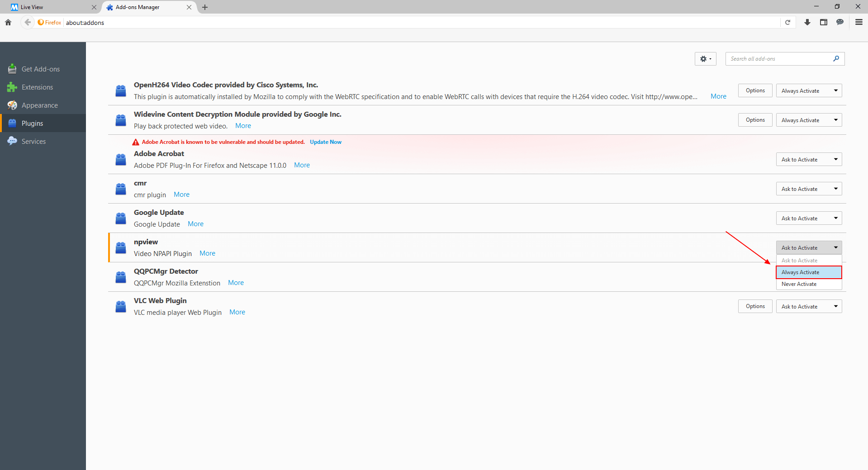Open VLC Web Plugin activation dropdown
This screenshot has height=470, width=868.
(x=809, y=306)
